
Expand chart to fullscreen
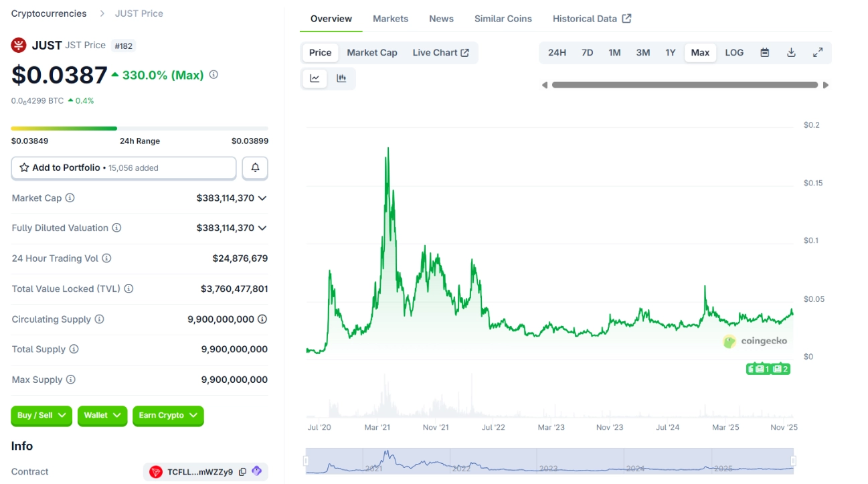(x=817, y=53)
